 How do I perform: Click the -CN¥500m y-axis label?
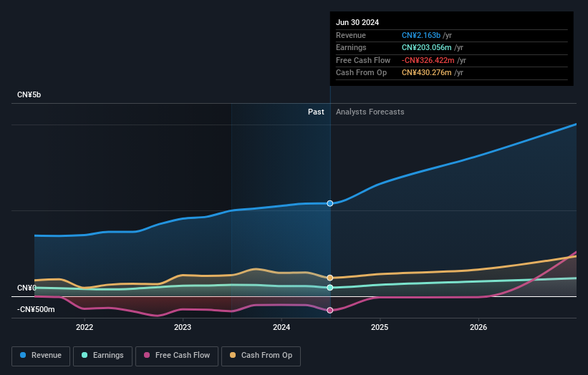[36, 309]
